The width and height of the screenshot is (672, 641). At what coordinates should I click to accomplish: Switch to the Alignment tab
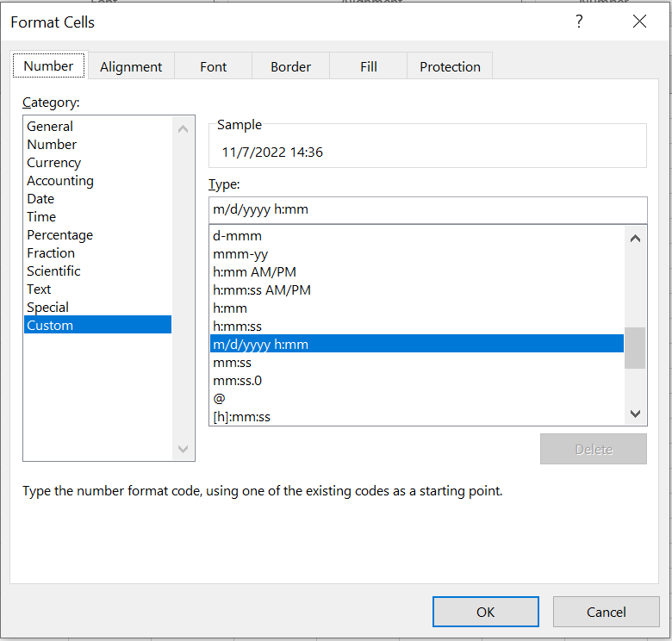click(x=131, y=66)
